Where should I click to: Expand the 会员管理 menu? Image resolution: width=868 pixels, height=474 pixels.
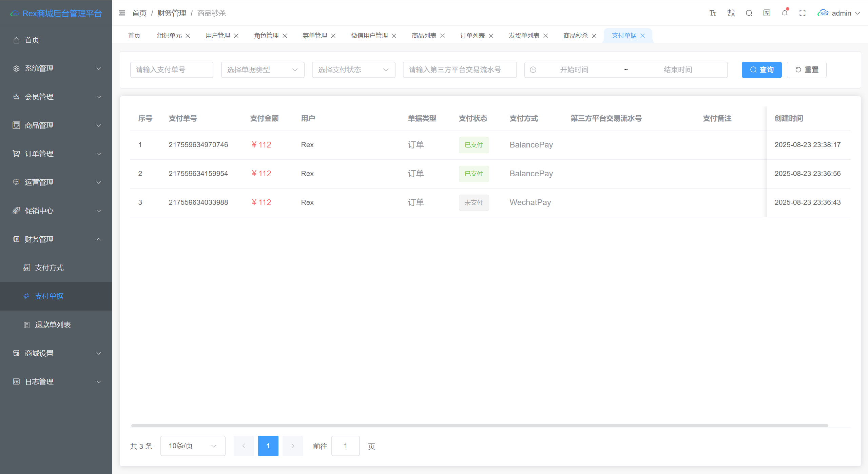click(56, 97)
